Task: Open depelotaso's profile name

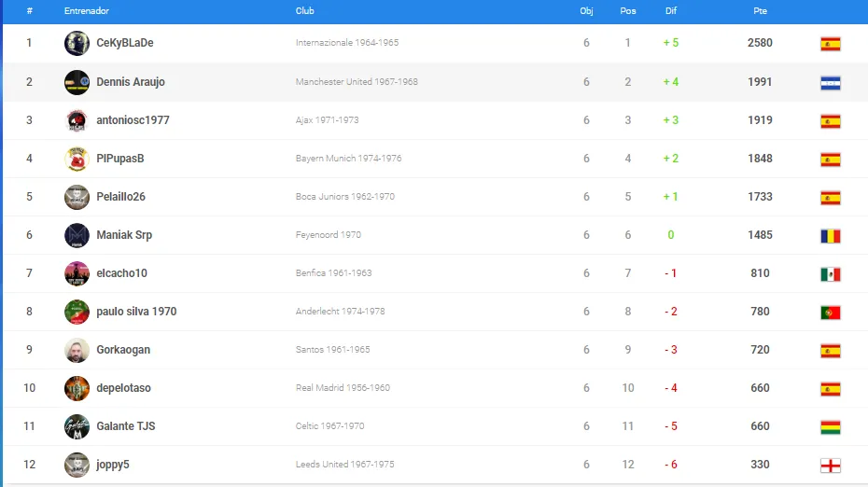Action: (x=123, y=387)
